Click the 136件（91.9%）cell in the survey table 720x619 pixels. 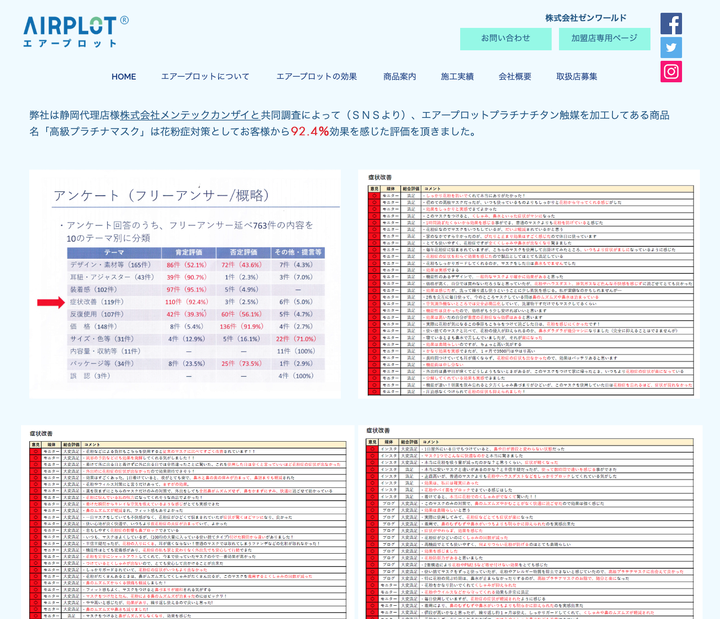(242, 326)
